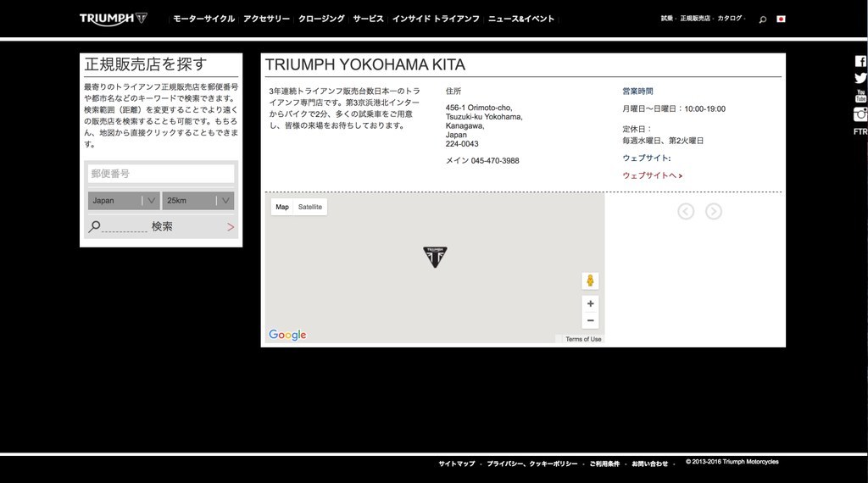Open モーターサイクル menu
868x483 pixels.
click(x=203, y=19)
